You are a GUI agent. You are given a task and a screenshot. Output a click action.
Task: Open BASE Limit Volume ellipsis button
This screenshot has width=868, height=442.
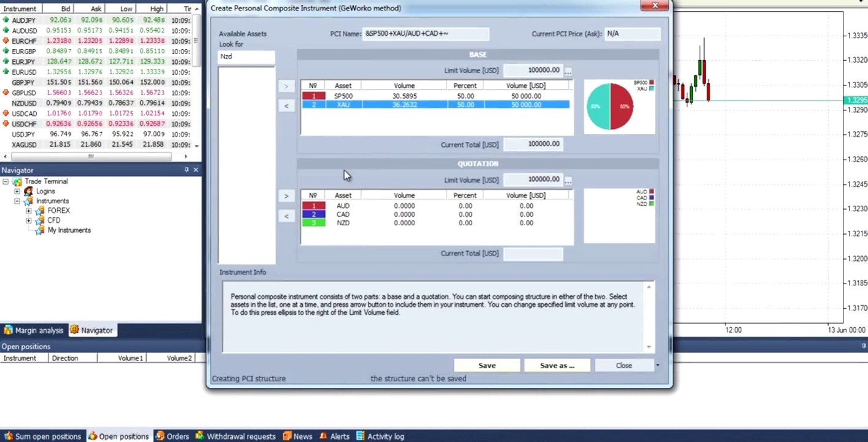[568, 71]
